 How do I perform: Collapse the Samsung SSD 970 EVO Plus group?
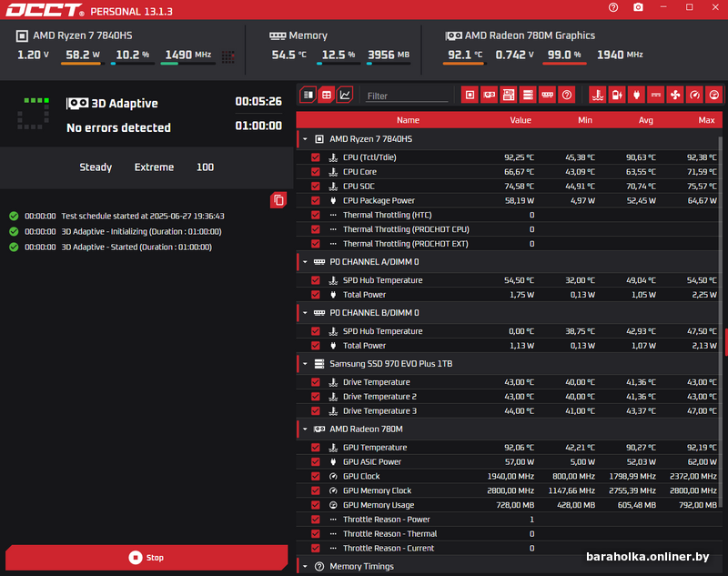(305, 363)
